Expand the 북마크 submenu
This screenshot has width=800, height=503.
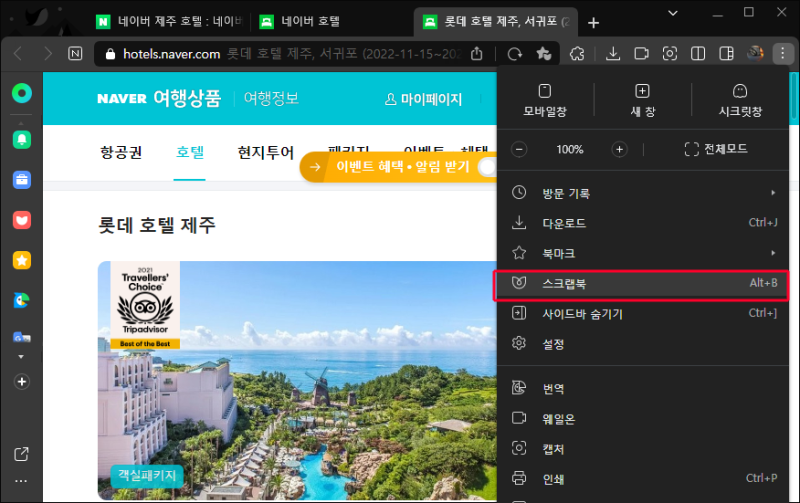tap(643, 253)
